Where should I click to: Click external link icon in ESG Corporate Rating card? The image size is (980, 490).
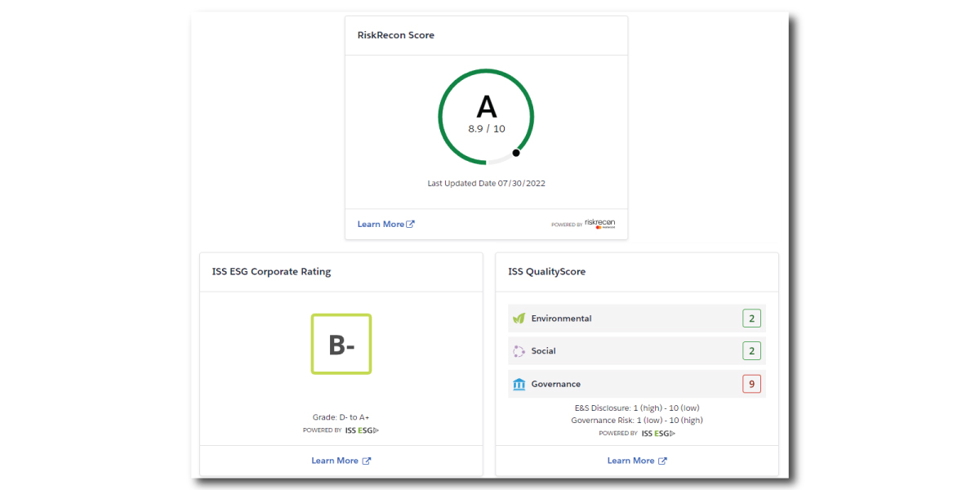(367, 461)
